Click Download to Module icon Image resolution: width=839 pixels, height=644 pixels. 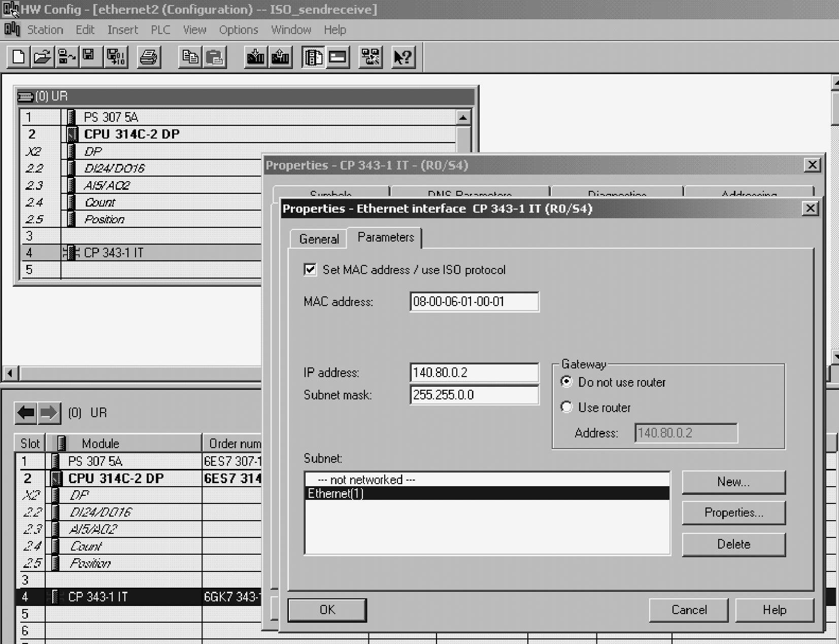click(x=256, y=56)
